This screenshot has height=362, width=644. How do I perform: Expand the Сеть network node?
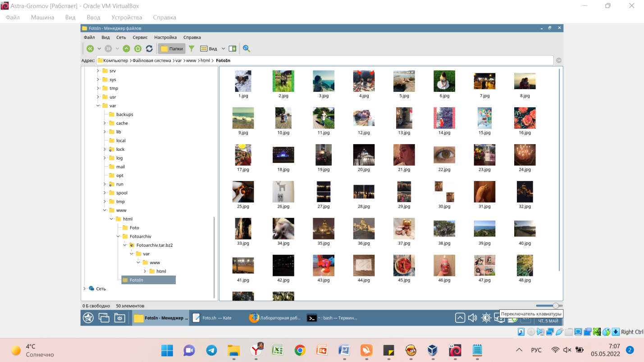(x=84, y=289)
